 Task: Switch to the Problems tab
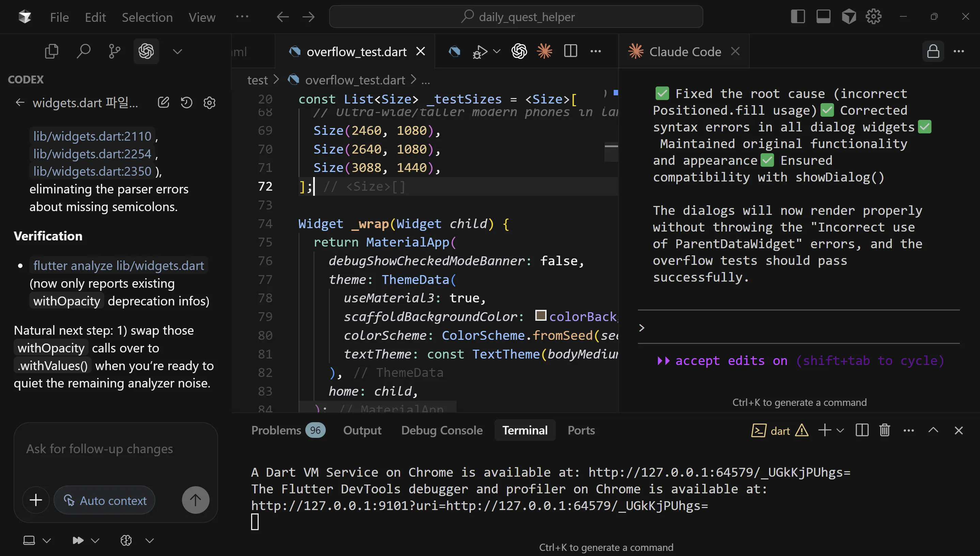[x=288, y=430]
